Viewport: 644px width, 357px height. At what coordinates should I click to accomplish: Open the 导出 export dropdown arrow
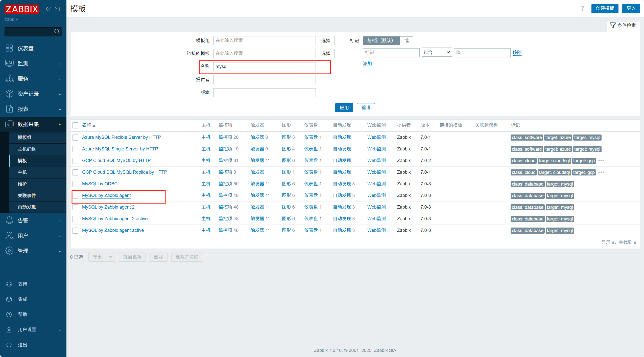[x=110, y=257]
